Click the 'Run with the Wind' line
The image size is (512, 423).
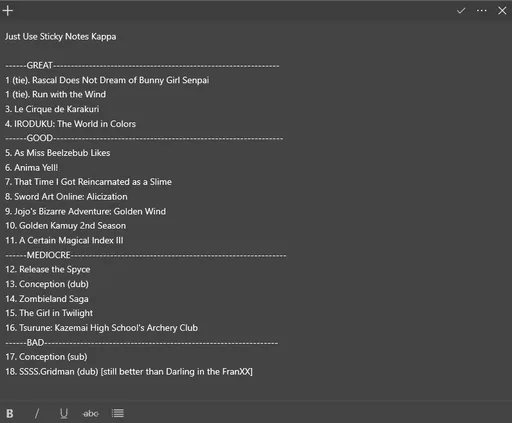[x=56, y=94]
